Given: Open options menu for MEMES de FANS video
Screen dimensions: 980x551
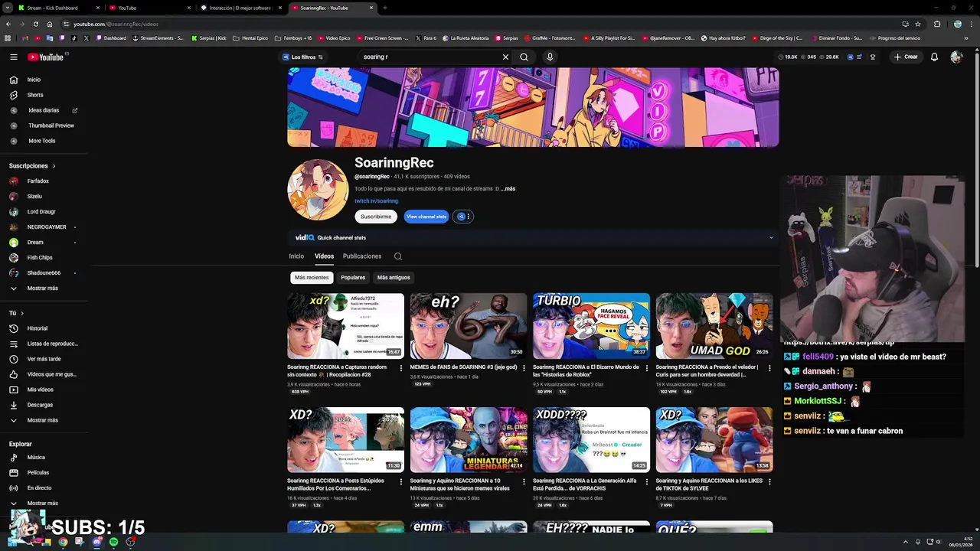Looking at the screenshot, I should pos(524,368).
